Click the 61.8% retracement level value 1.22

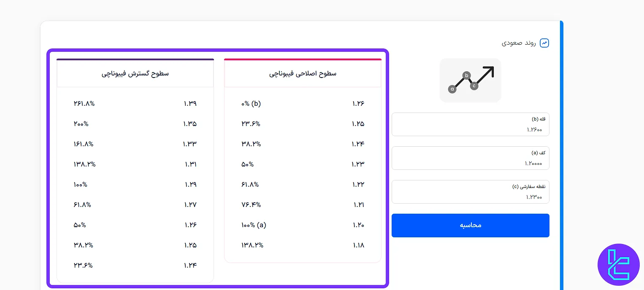(x=359, y=185)
